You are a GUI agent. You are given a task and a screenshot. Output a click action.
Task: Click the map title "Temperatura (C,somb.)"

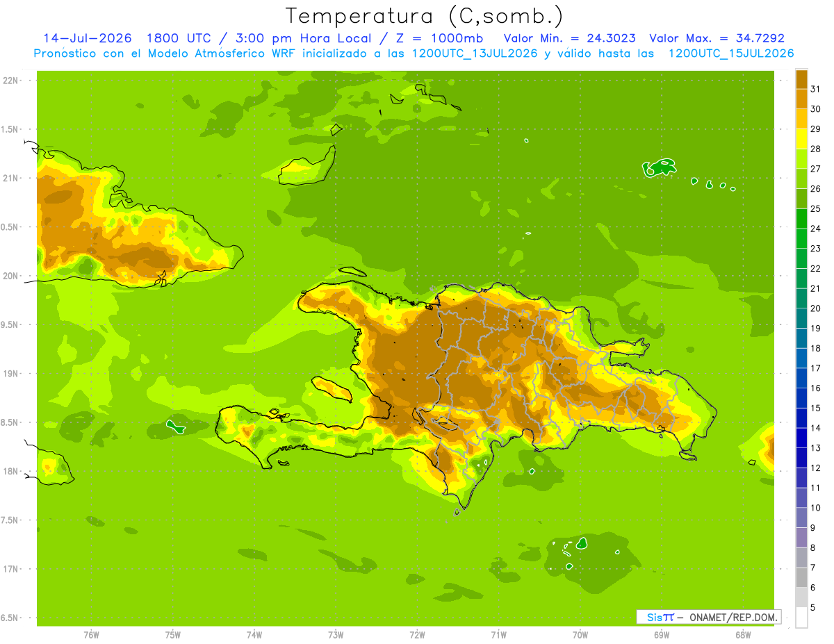[425, 16]
